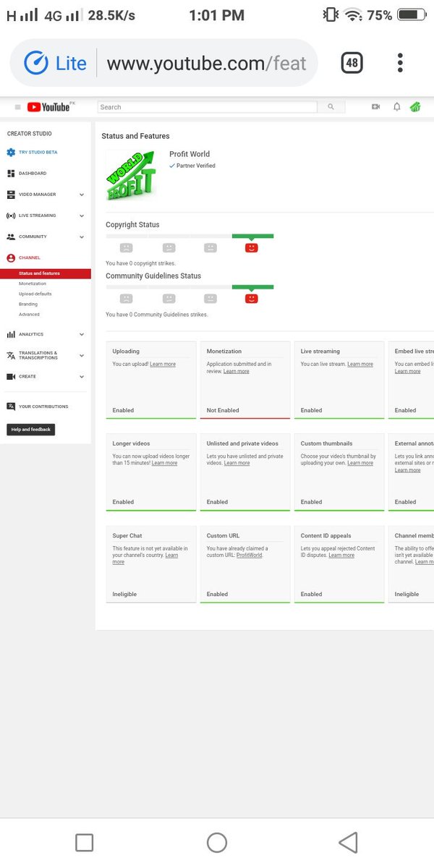Click Learn more in the Uploading card

click(x=163, y=365)
